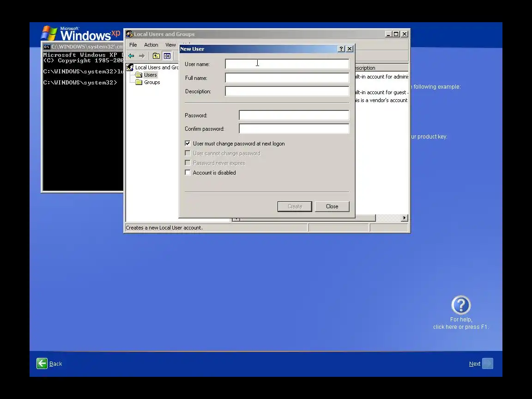Click the grayed Create button
The height and width of the screenshot is (399, 532).
tap(295, 206)
